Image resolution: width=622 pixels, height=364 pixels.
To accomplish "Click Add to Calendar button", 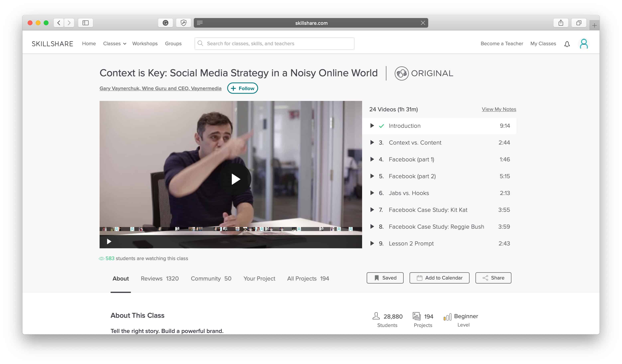I will pyautogui.click(x=439, y=278).
